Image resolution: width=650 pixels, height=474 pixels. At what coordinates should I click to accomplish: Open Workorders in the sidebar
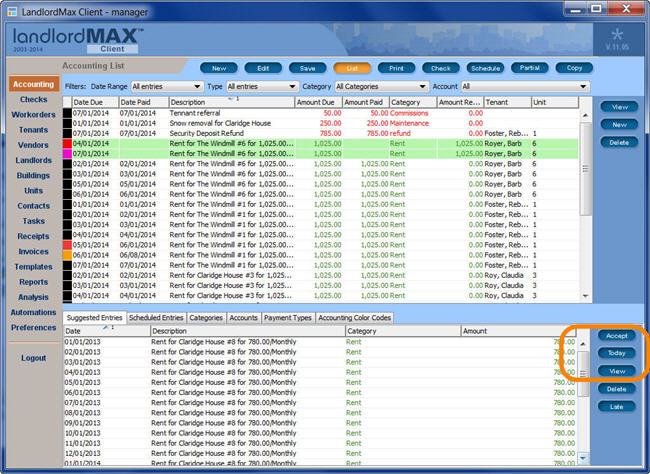click(34, 114)
